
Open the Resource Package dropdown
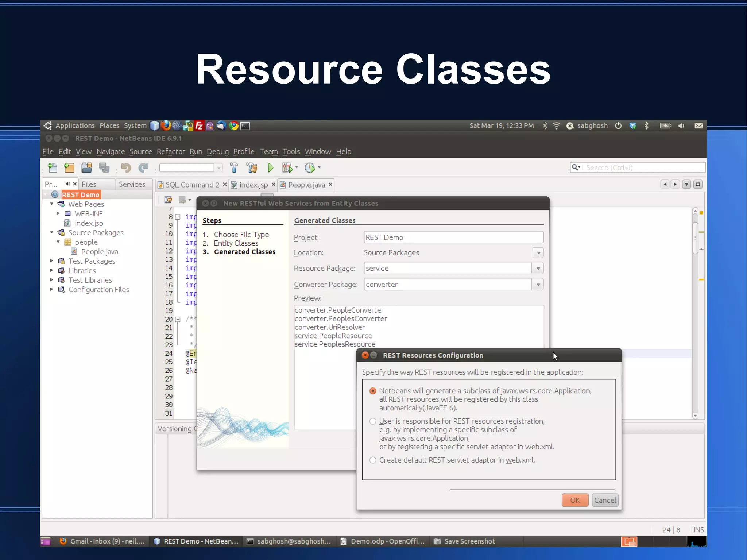click(x=538, y=269)
